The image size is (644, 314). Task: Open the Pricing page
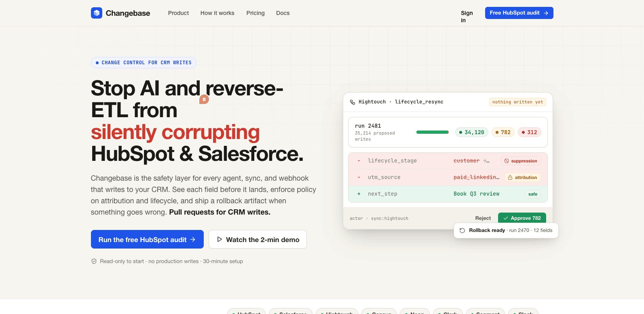tap(255, 13)
